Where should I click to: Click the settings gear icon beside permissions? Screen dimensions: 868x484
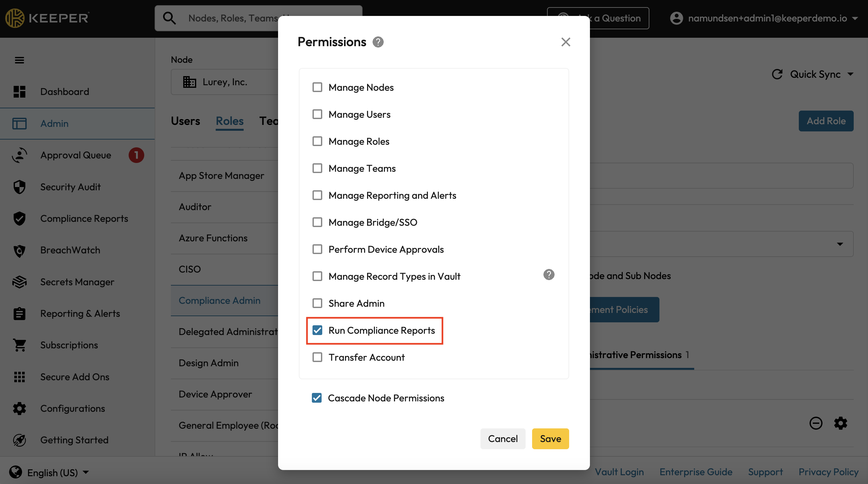tap(840, 423)
